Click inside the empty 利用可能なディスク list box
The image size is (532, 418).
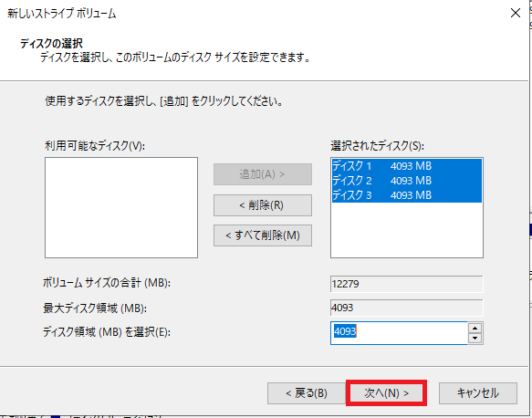[x=121, y=207]
